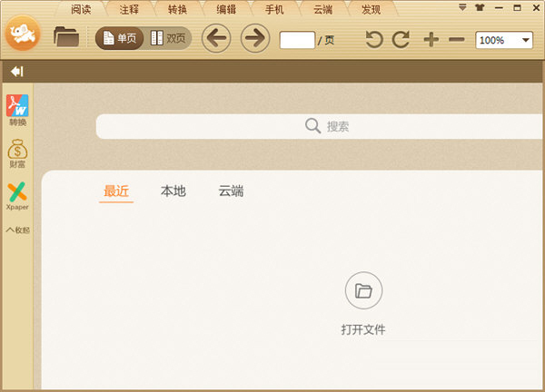The height and width of the screenshot is (392, 545).
Task: Zoom in with the plus icon
Action: tap(431, 40)
